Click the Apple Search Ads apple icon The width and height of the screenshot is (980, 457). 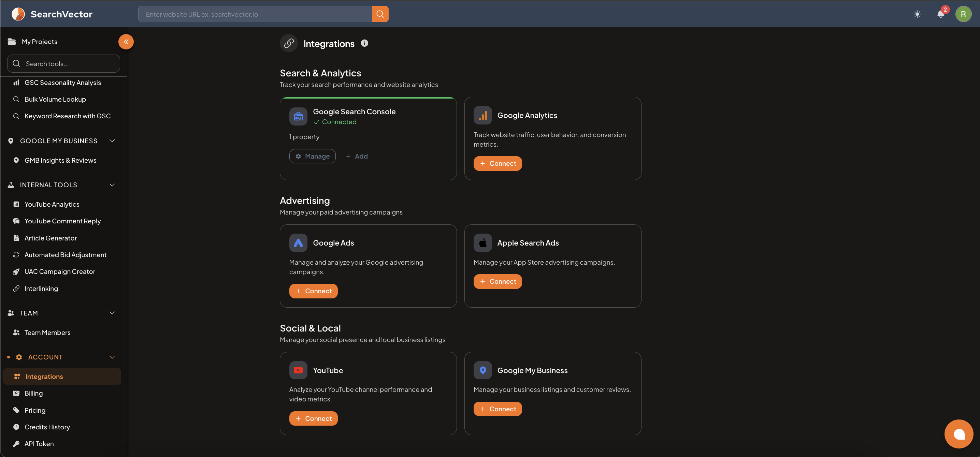pyautogui.click(x=483, y=243)
